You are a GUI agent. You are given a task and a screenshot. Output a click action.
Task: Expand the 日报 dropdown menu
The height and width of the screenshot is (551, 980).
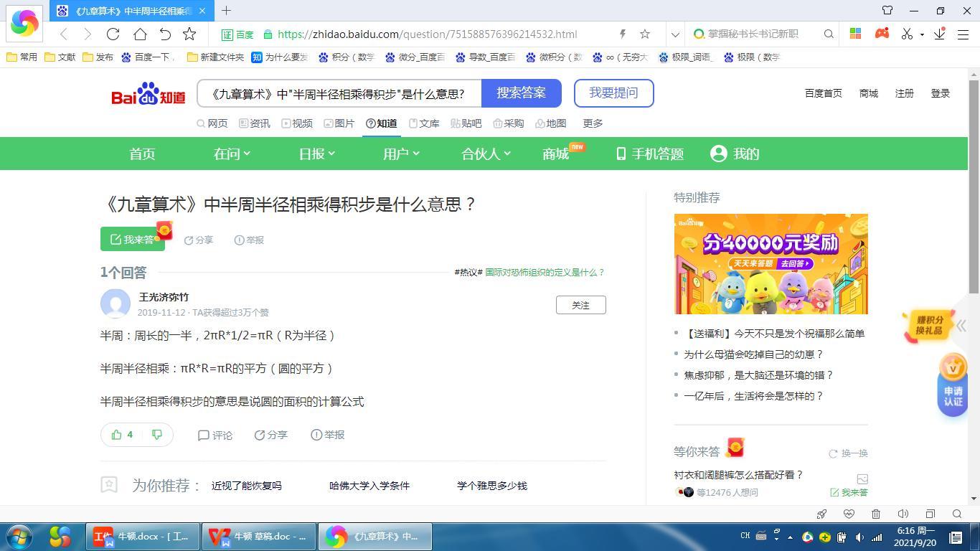pos(314,154)
